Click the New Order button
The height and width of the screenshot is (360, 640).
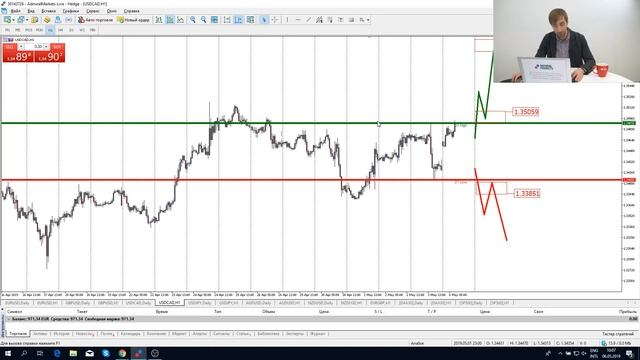coord(134,20)
